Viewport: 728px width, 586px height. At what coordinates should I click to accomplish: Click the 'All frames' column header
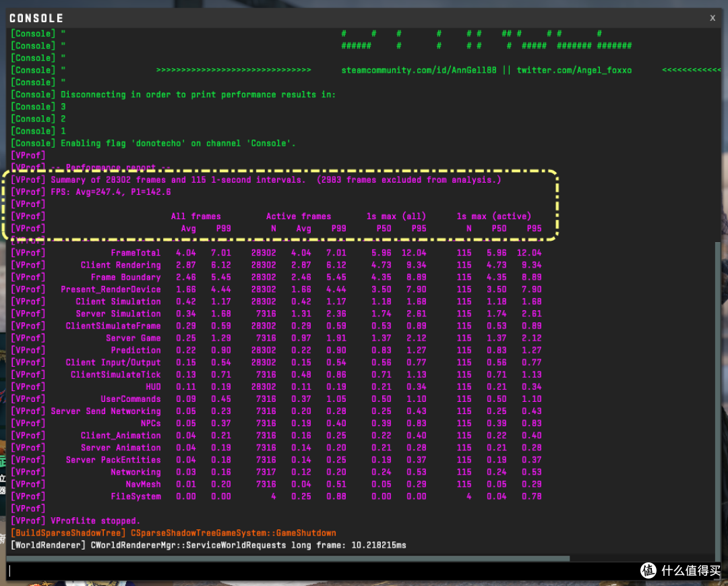(196, 216)
